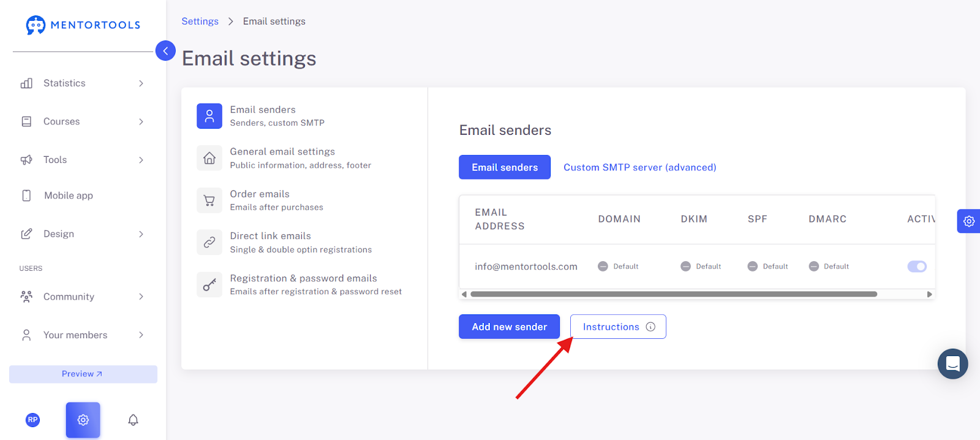Click the Settings breadcrumb link

(200, 21)
